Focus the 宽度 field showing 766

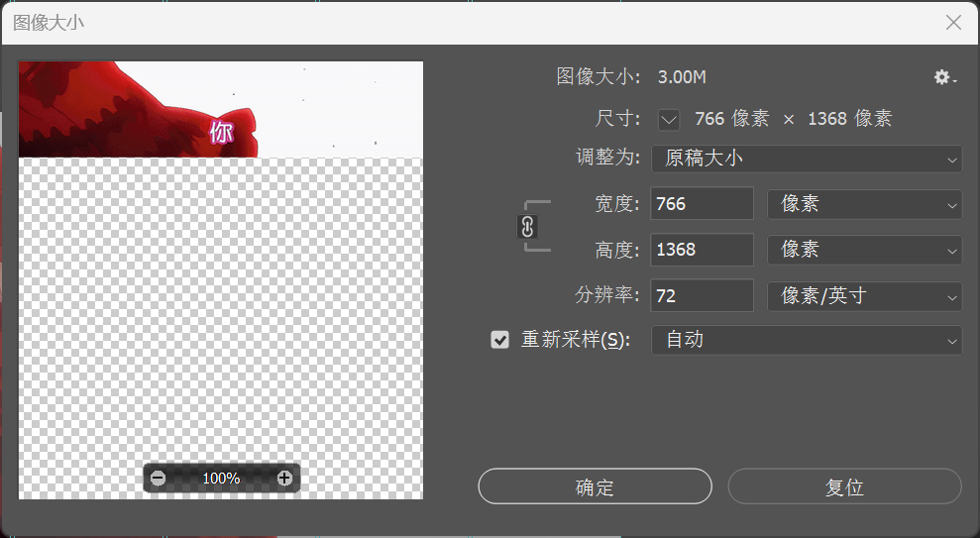pyautogui.click(x=702, y=204)
